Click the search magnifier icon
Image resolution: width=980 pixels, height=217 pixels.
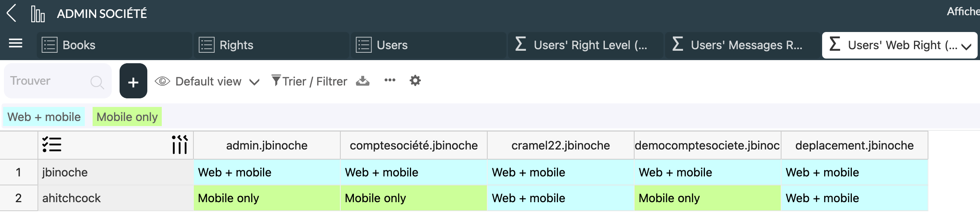click(97, 82)
